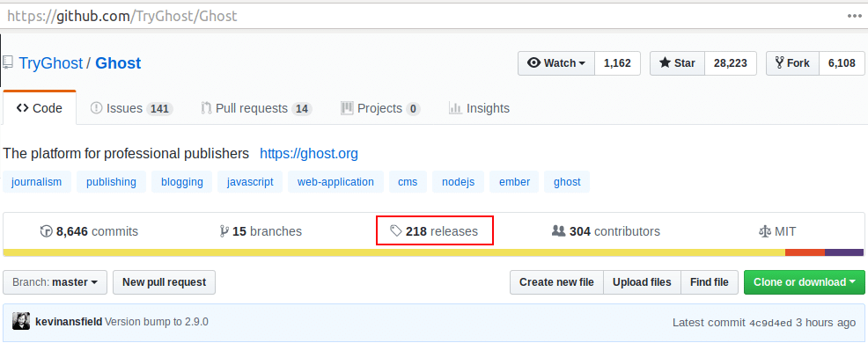The height and width of the screenshot is (343, 868).
Task: Click the Issues count badge 141
Action: click(x=159, y=109)
